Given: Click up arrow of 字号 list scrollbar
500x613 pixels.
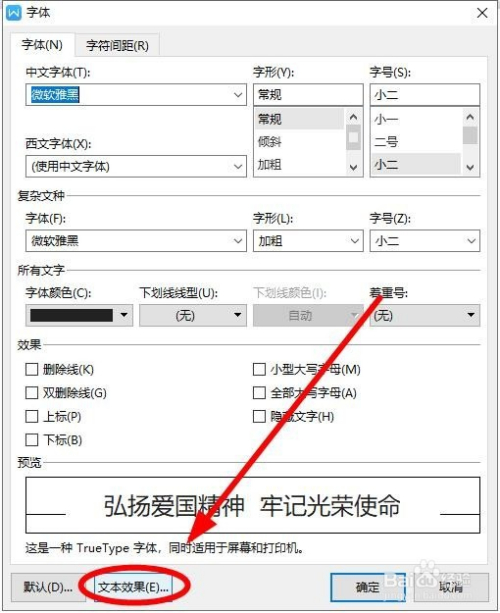Looking at the screenshot, I should [x=470, y=117].
